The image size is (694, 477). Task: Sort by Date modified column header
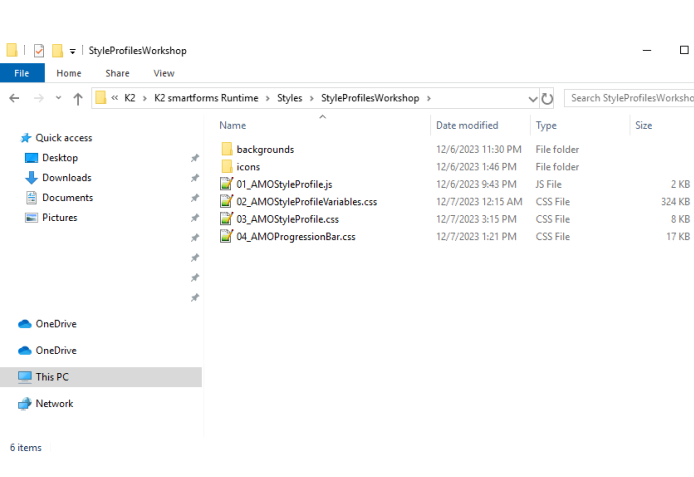[x=467, y=125]
